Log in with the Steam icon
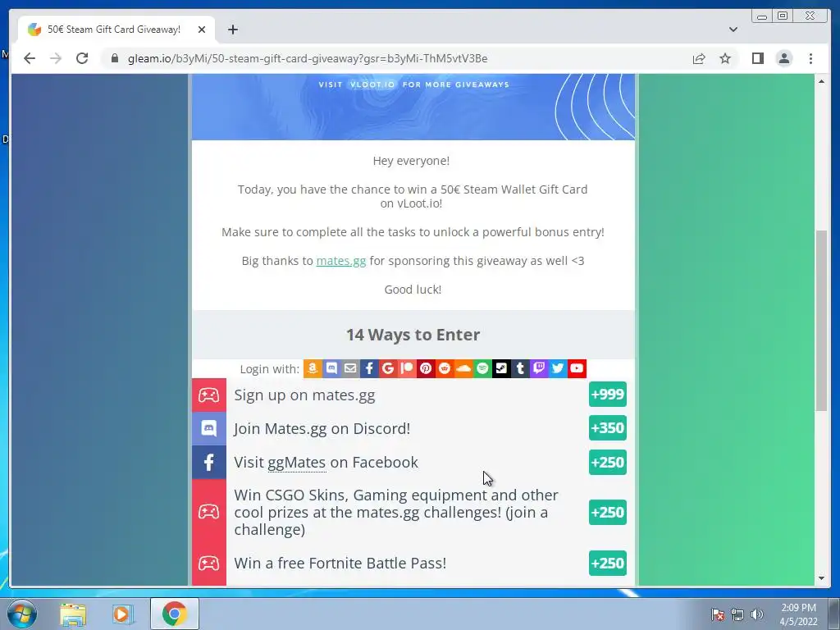840x630 pixels. point(501,368)
